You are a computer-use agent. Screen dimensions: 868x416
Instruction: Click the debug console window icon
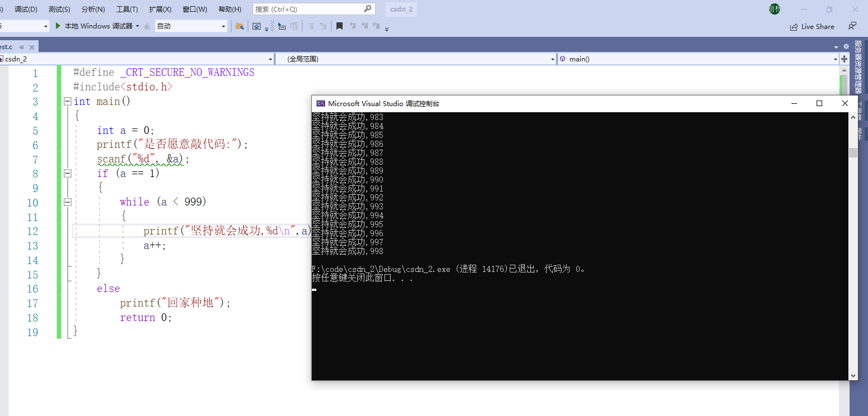321,103
